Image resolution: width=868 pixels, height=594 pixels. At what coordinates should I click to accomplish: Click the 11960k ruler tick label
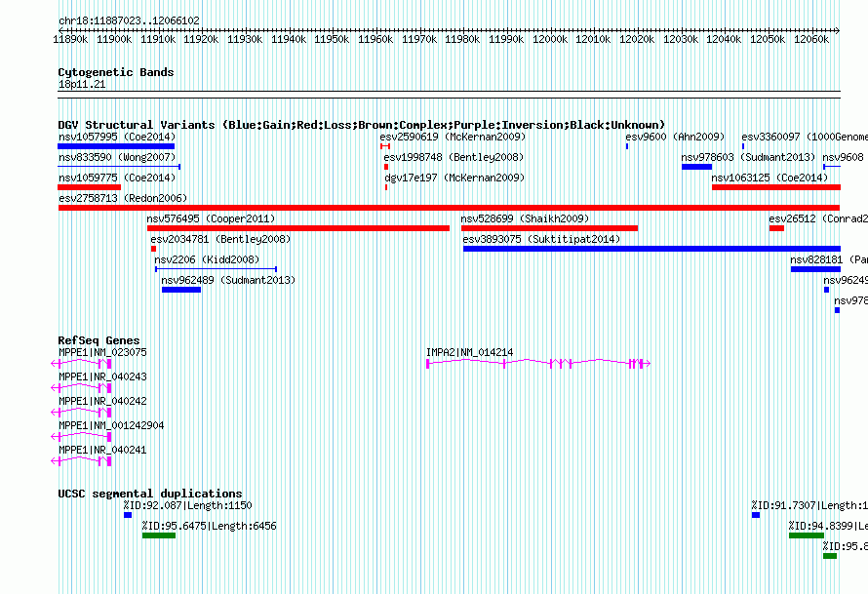(375, 39)
